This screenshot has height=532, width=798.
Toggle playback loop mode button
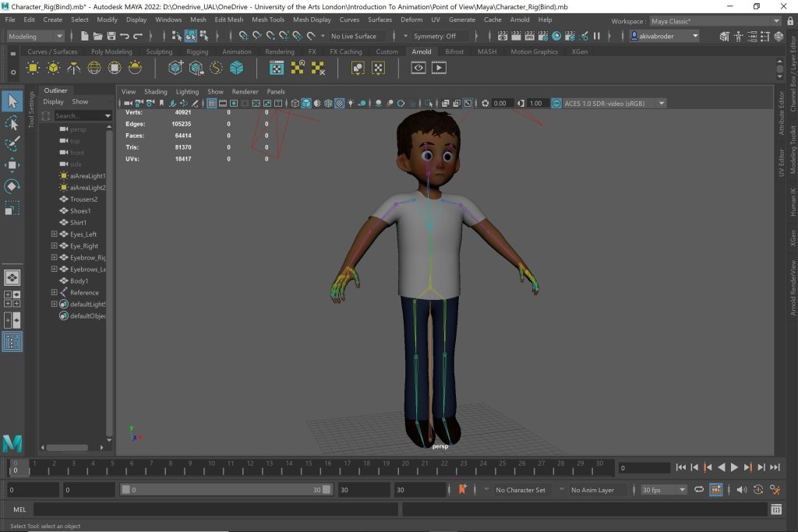click(x=698, y=490)
